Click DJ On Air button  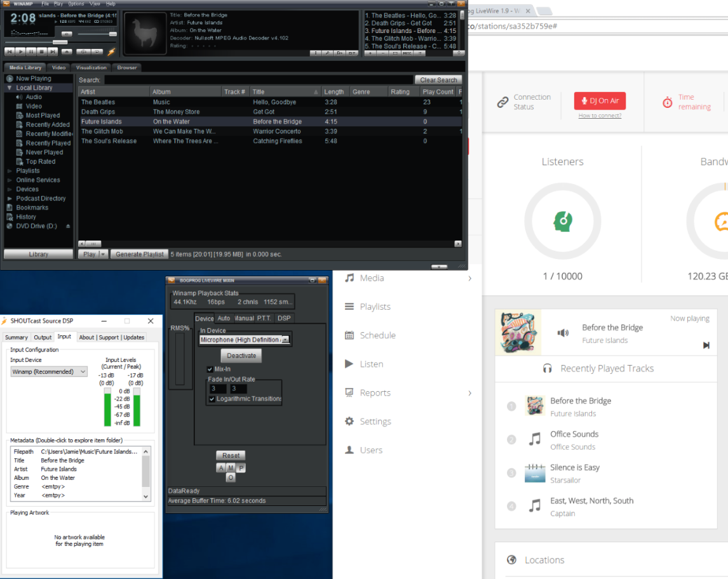pyautogui.click(x=600, y=101)
